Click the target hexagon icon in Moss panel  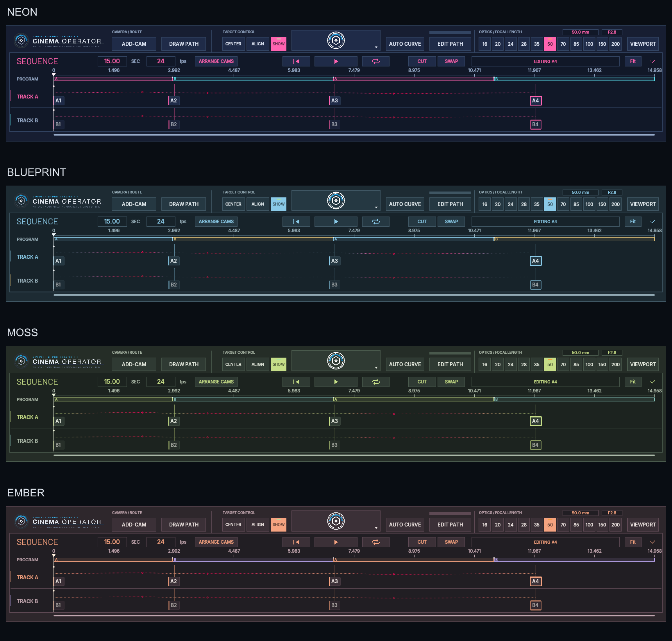(x=336, y=361)
